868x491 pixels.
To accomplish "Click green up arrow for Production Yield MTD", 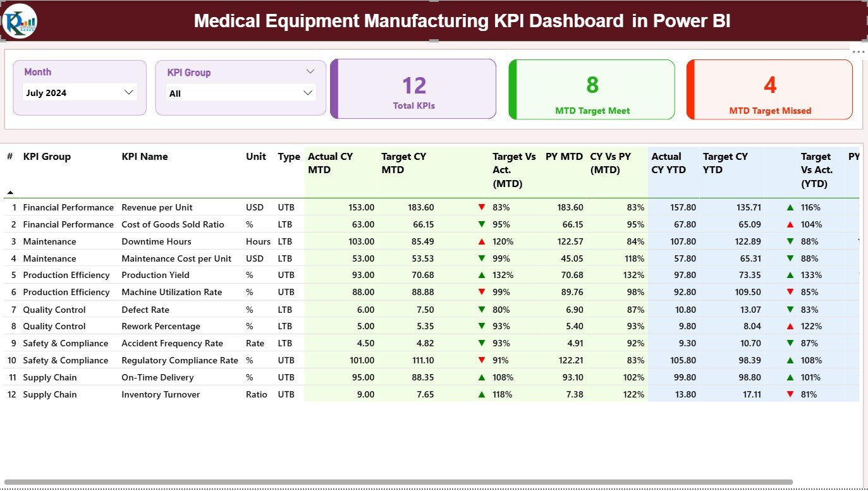I will point(482,276).
